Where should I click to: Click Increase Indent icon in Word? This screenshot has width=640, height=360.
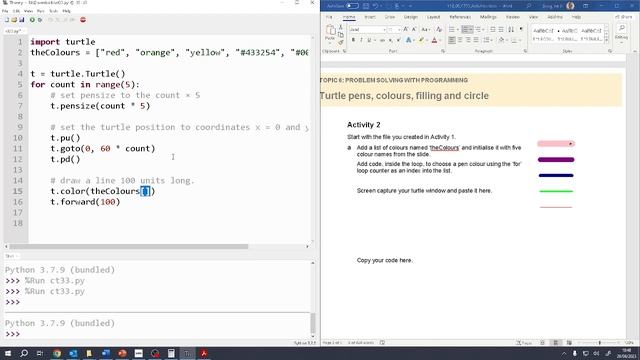tap(501, 29)
